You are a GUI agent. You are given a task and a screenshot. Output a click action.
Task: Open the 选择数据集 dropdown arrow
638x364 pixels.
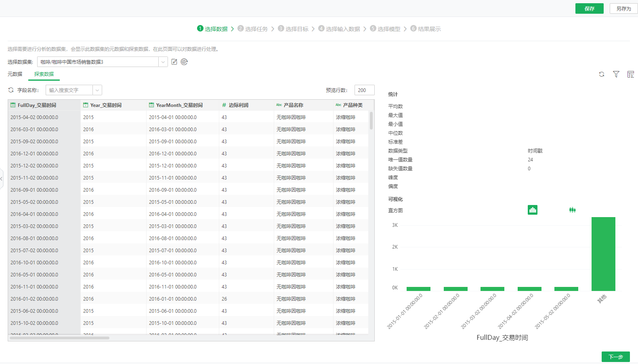point(163,62)
